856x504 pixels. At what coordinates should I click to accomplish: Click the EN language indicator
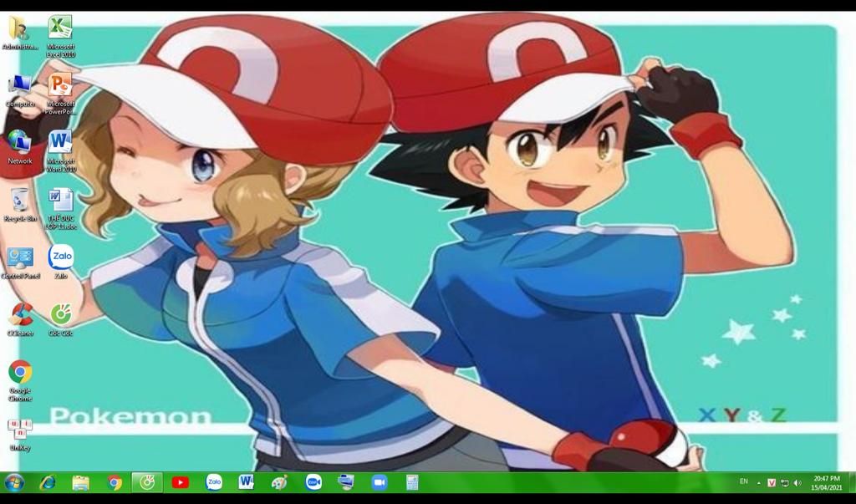[743, 481]
